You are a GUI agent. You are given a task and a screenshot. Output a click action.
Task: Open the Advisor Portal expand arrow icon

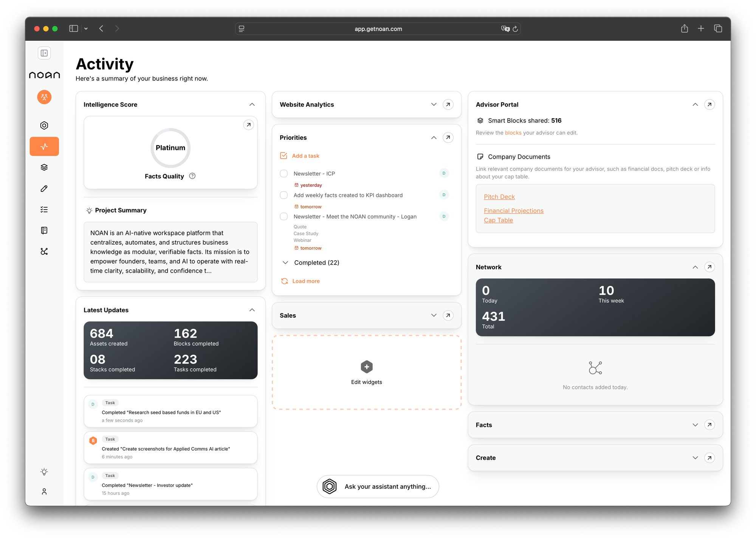(710, 105)
